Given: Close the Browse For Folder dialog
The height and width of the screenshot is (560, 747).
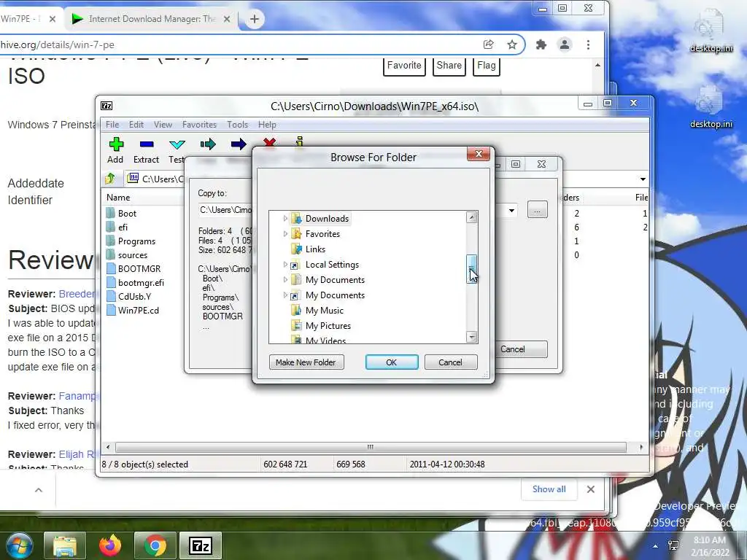Looking at the screenshot, I should (479, 154).
